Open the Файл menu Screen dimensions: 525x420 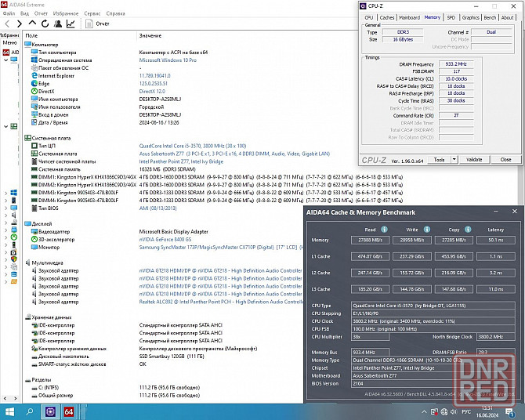click(9, 13)
